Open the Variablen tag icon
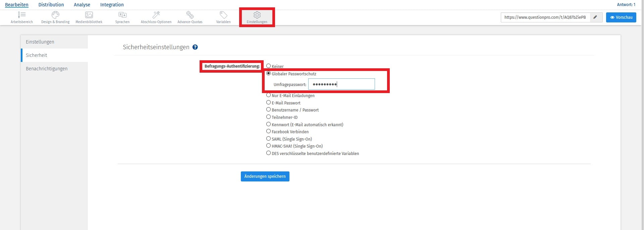The width and height of the screenshot is (644, 230). click(x=223, y=15)
